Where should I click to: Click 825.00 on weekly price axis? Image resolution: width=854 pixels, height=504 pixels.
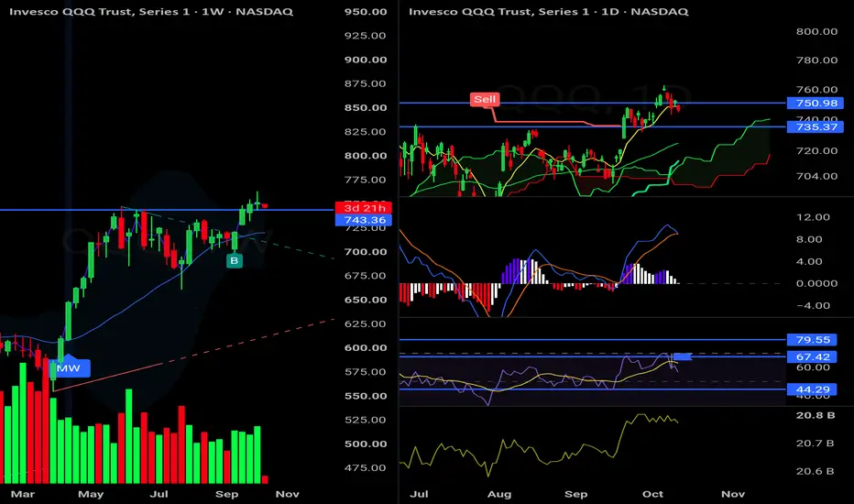point(366,132)
